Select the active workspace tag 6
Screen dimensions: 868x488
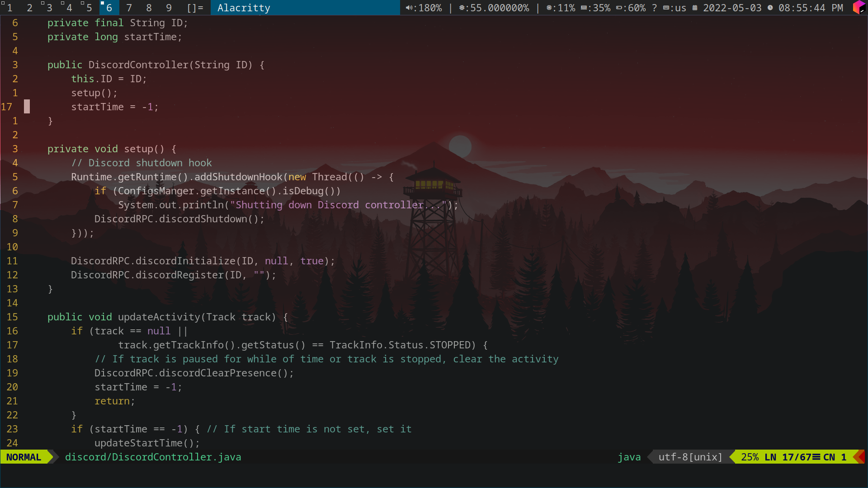(109, 8)
